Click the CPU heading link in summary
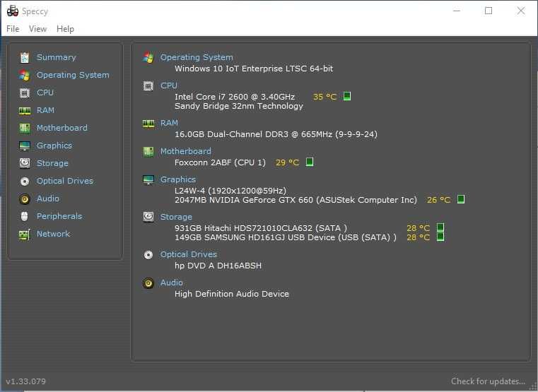Image resolution: width=538 pixels, height=392 pixels. tap(169, 85)
